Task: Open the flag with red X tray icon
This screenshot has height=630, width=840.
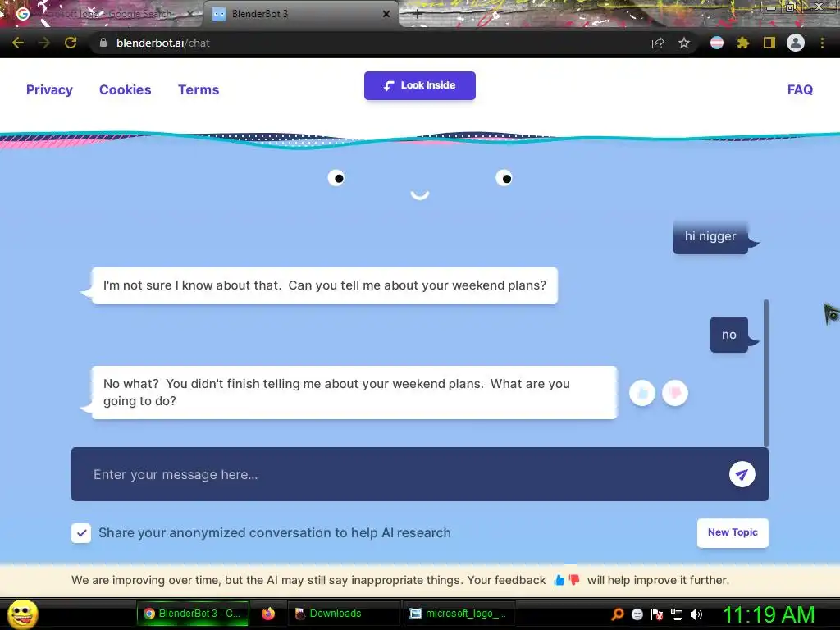Action: pyautogui.click(x=657, y=614)
